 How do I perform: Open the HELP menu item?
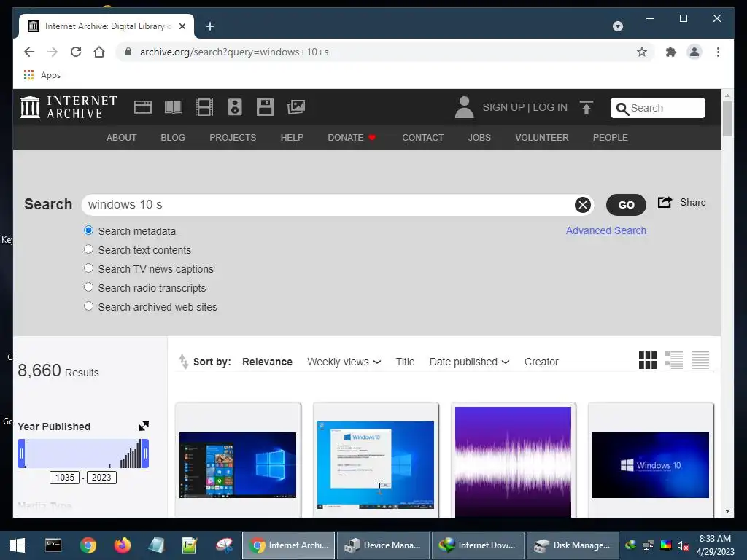pyautogui.click(x=292, y=138)
